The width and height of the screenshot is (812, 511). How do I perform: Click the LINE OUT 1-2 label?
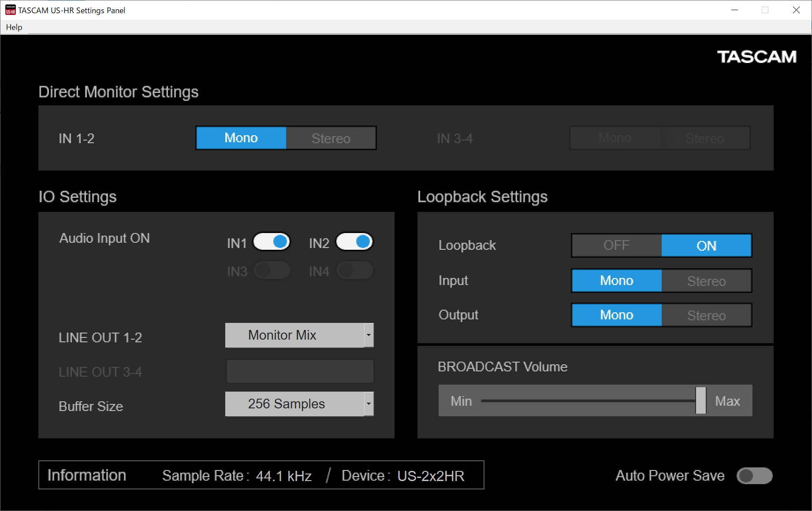pyautogui.click(x=100, y=337)
